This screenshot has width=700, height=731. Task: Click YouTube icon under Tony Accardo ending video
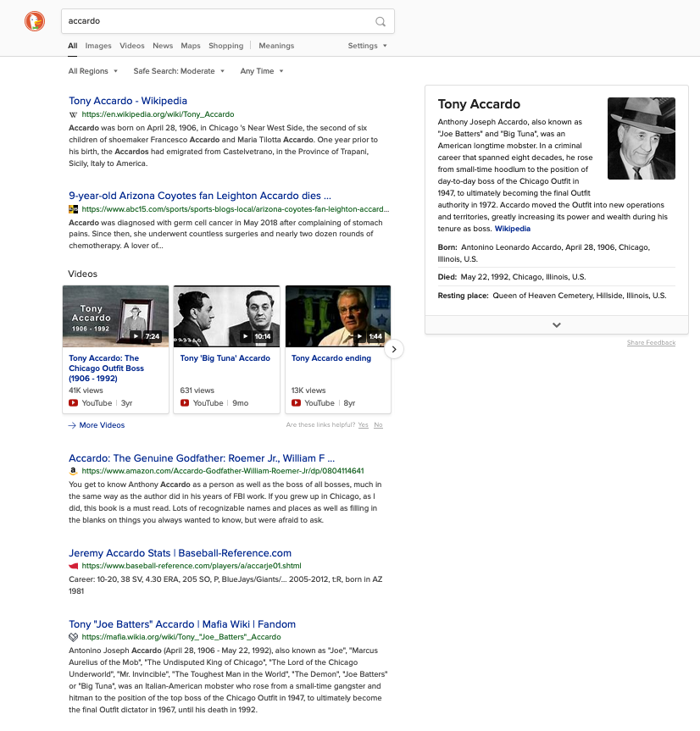[x=296, y=403]
